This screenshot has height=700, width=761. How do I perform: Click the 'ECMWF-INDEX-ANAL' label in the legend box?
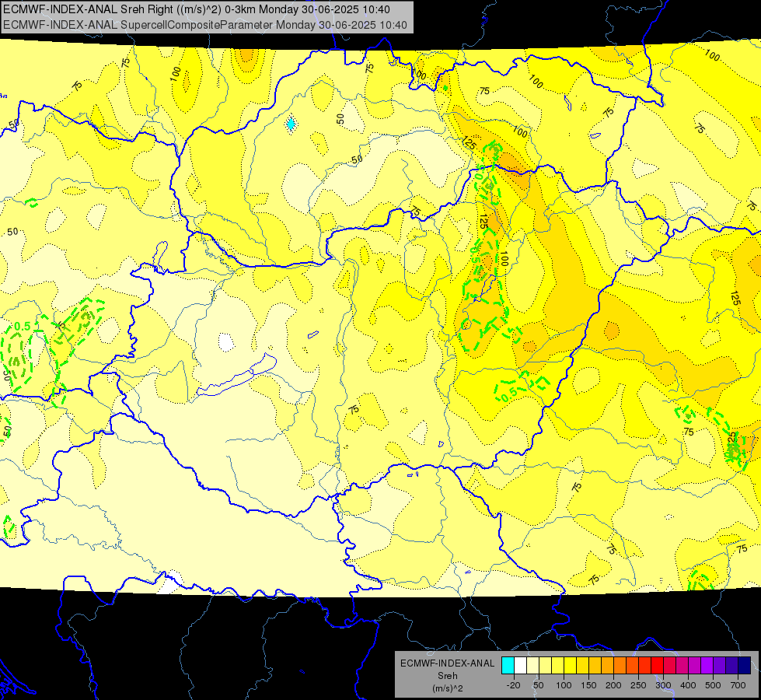point(448,663)
